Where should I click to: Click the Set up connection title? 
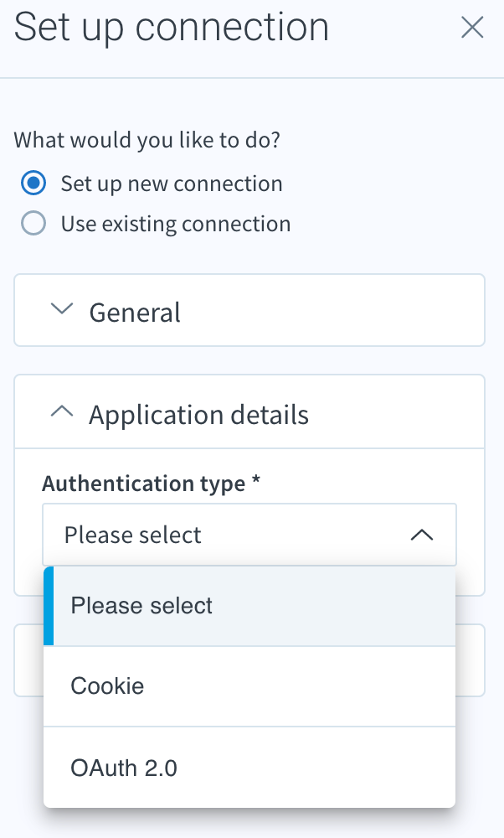click(x=171, y=27)
